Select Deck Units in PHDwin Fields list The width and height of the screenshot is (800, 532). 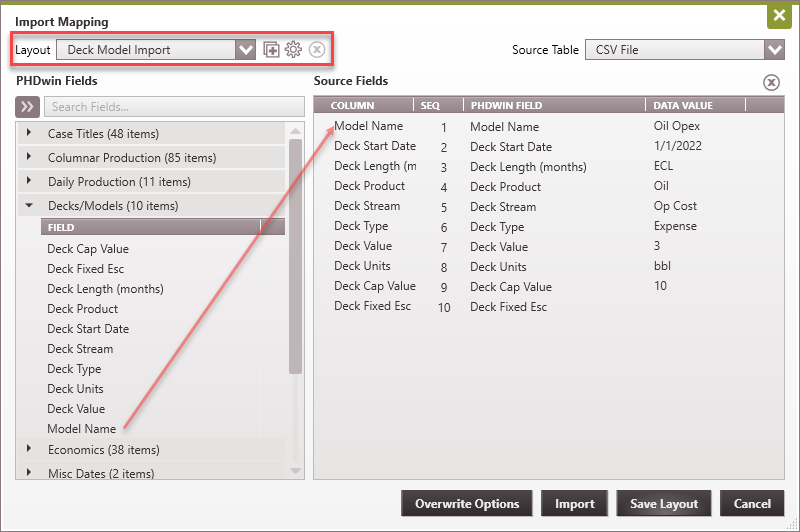pos(75,389)
